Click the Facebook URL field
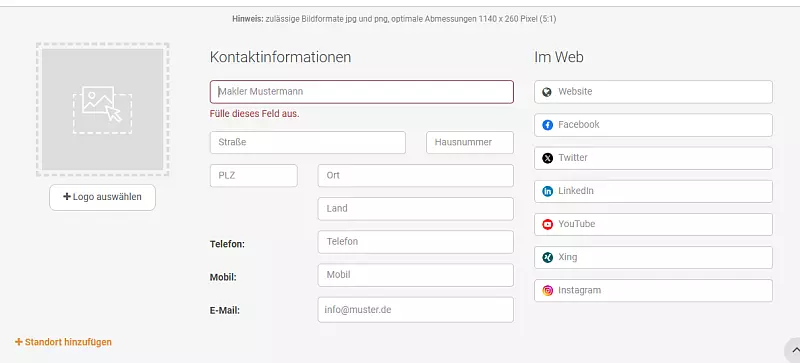 click(x=654, y=125)
